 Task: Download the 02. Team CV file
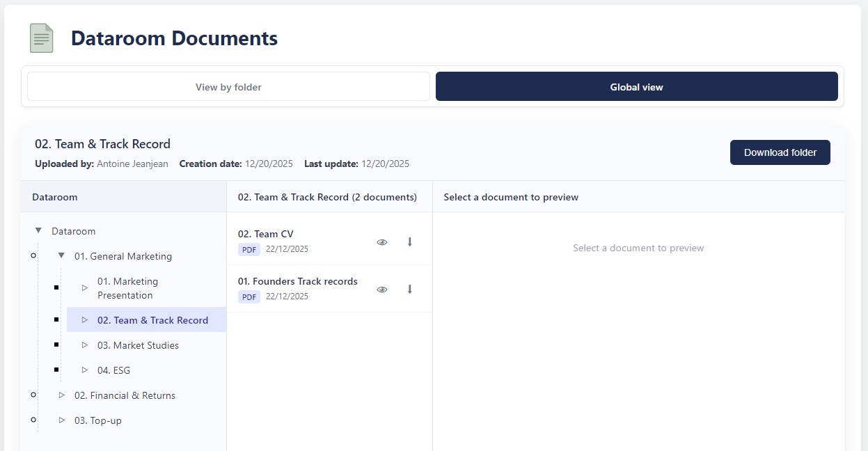[x=409, y=242]
